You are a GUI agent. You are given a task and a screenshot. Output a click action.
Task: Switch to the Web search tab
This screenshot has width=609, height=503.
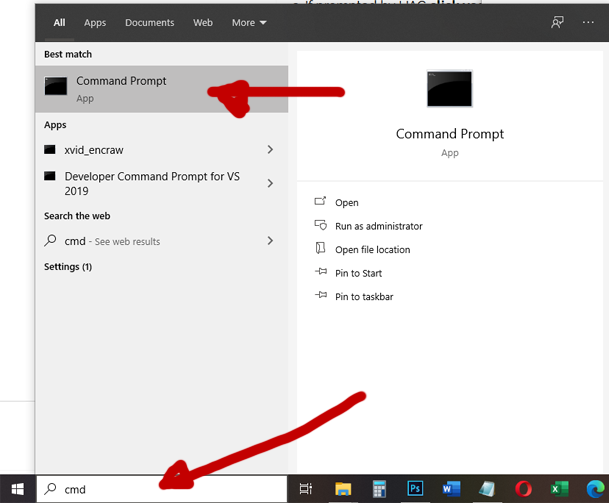click(x=203, y=23)
